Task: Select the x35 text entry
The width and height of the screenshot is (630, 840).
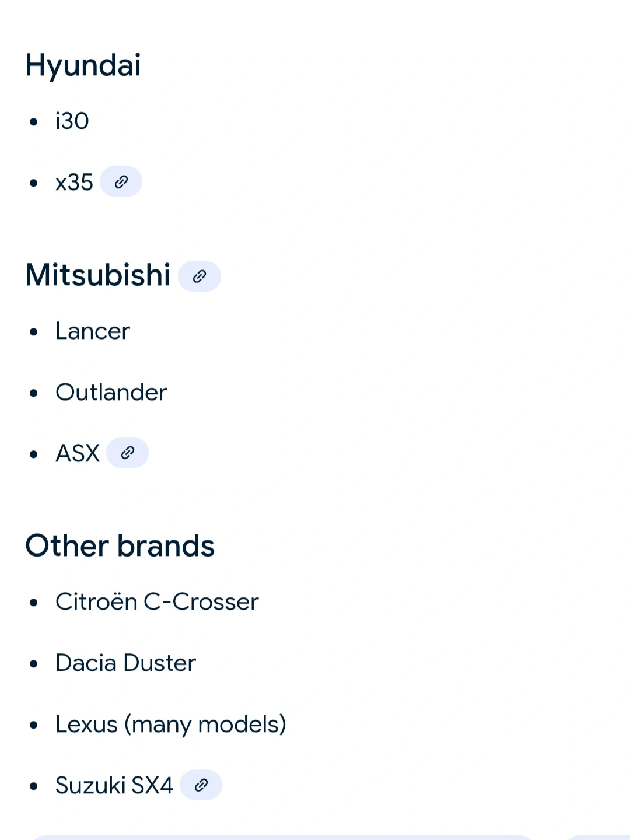Action: tap(74, 183)
